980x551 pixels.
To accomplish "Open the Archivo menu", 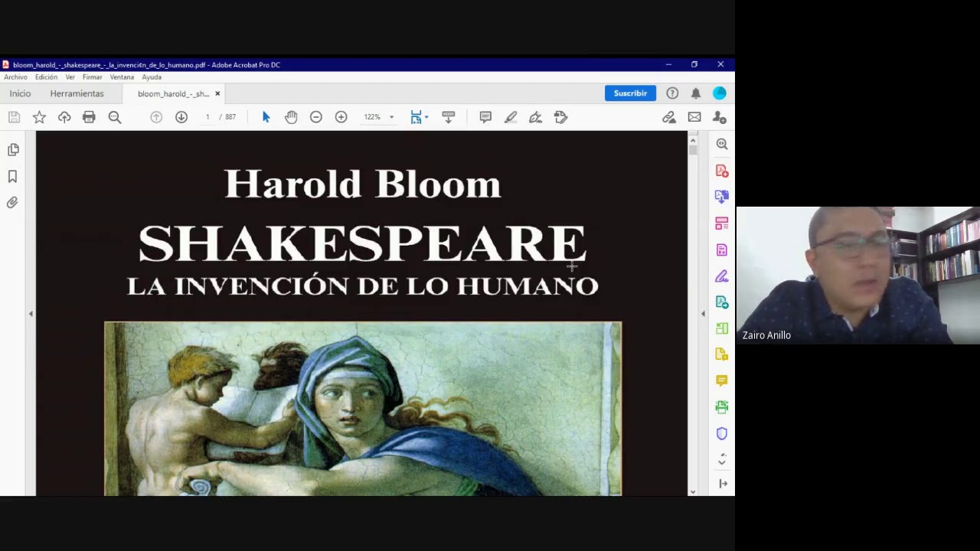I will tap(15, 77).
